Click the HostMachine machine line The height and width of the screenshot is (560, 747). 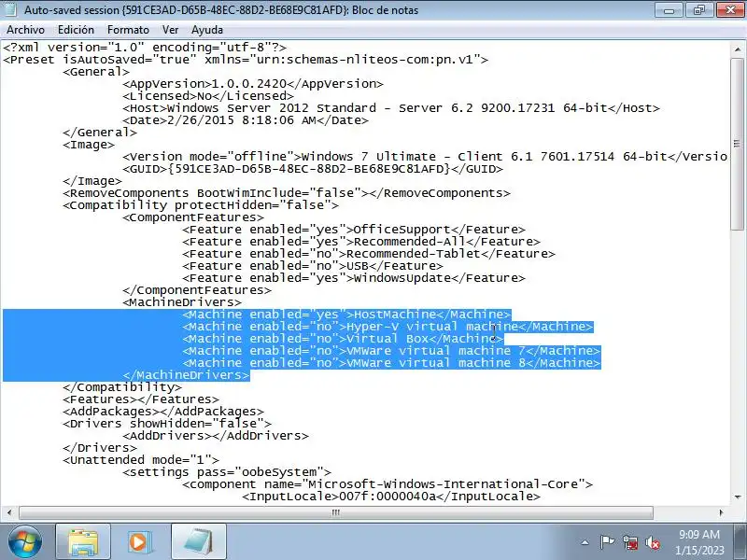(346, 315)
